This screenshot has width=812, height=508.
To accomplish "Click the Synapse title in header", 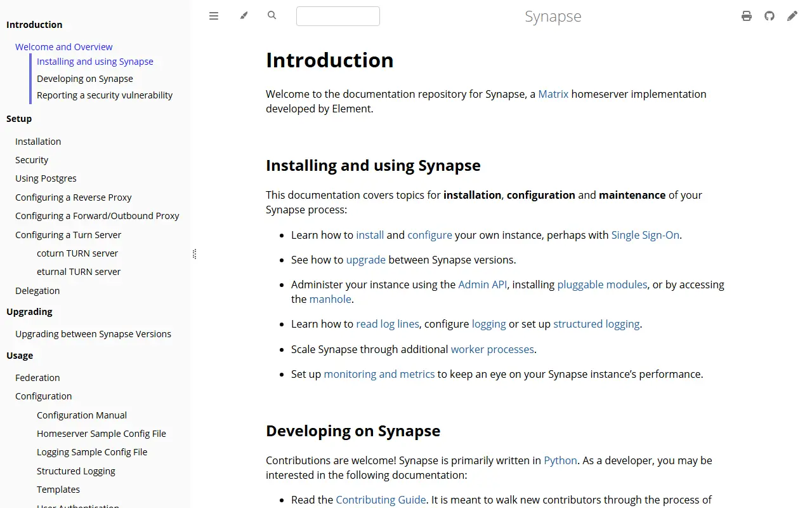I will [553, 16].
